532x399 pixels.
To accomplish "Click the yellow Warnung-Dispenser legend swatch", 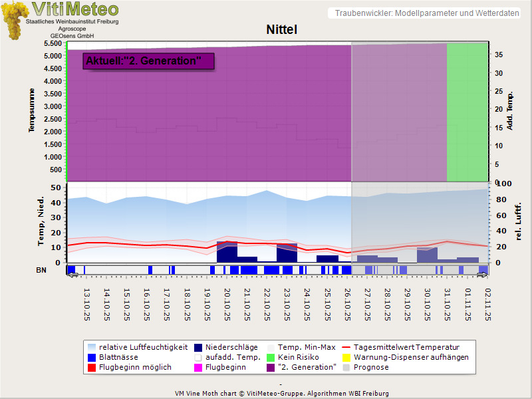I will tap(346, 357).
